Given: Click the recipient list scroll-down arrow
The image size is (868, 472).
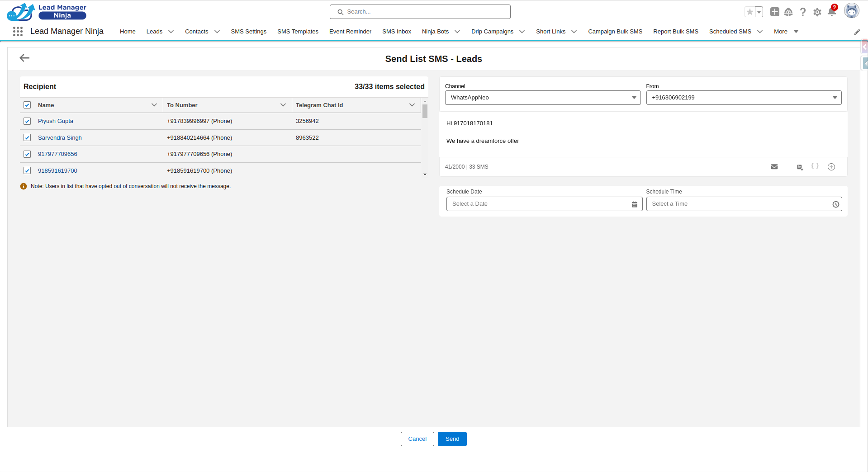Looking at the screenshot, I should 425,175.
